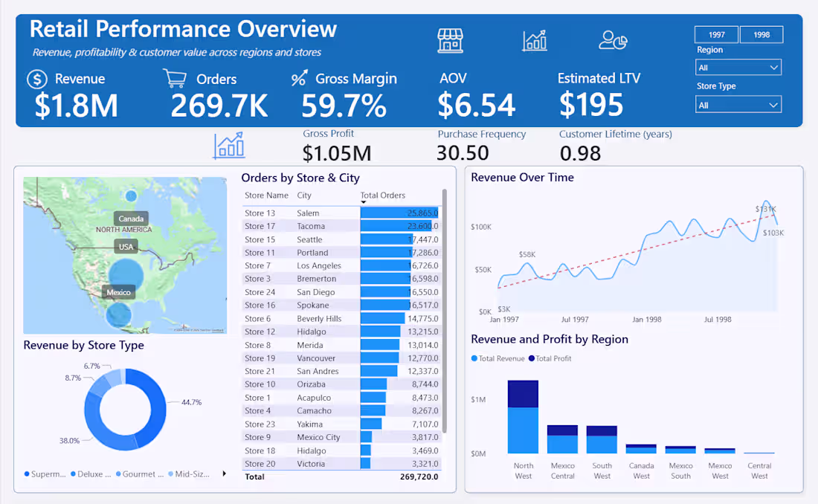This screenshot has height=504, width=818.
Task: Click the Orders shopping cart icon
Action: pyautogui.click(x=175, y=77)
